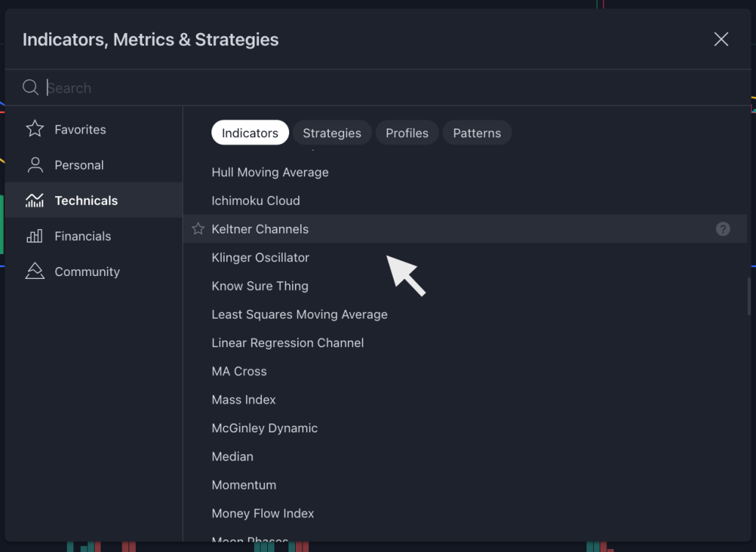
Task: Add Money Flow Index indicator
Action: [465, 513]
